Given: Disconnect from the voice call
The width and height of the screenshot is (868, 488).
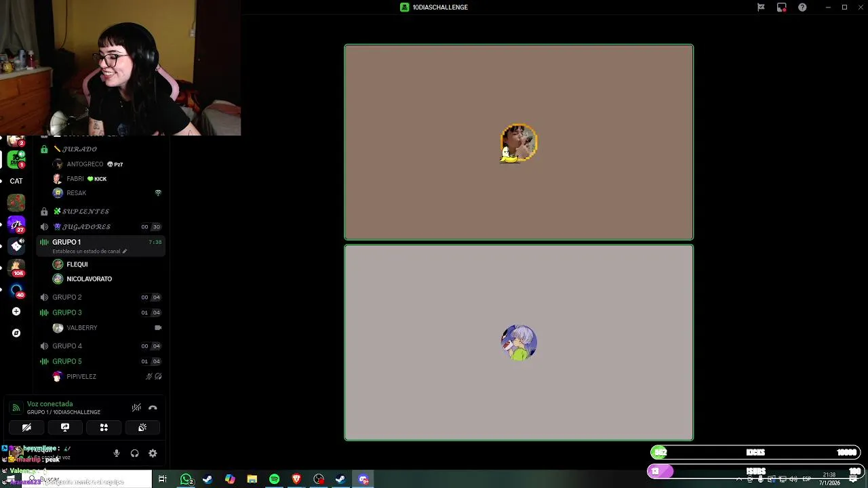Looking at the screenshot, I should 153,408.
